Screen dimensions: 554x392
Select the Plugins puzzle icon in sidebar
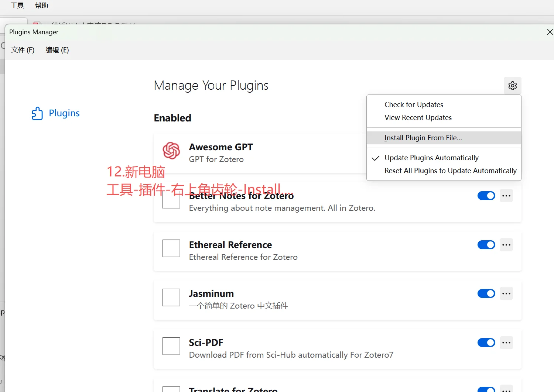(x=37, y=113)
